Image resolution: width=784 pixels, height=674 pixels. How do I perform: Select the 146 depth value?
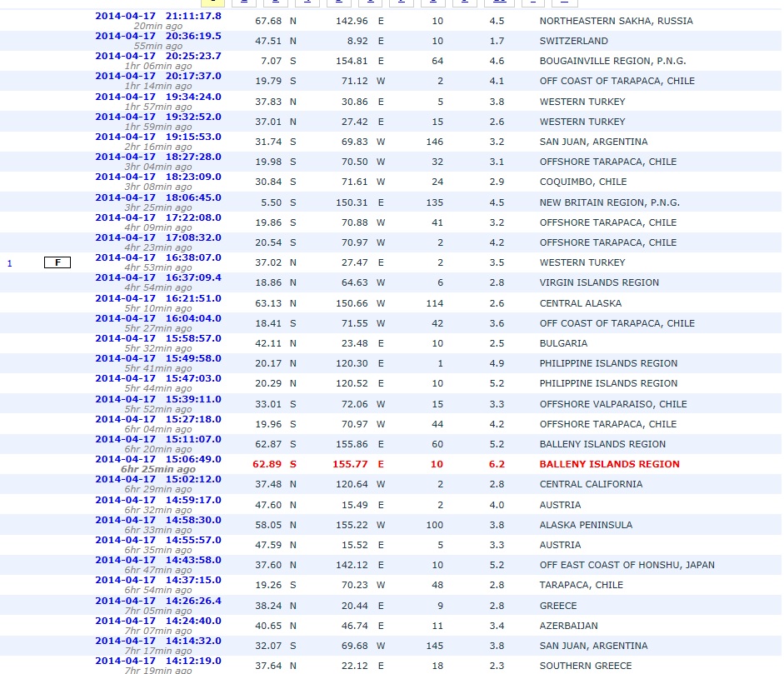coord(435,142)
